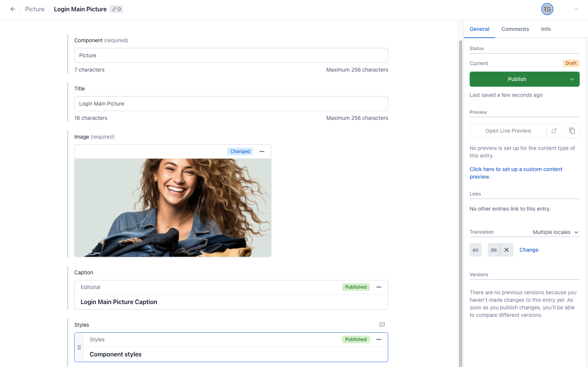
Task: Go back using the arrow icon
Action: click(13, 9)
